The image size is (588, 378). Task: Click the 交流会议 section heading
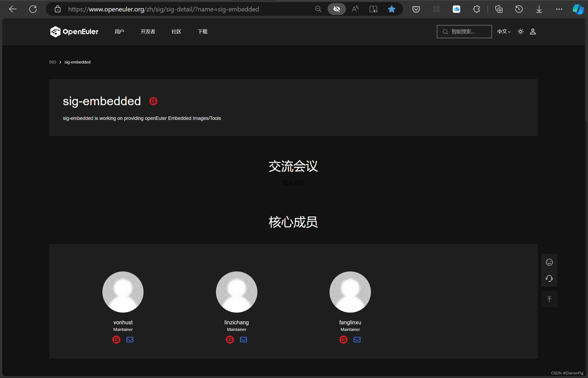(293, 166)
